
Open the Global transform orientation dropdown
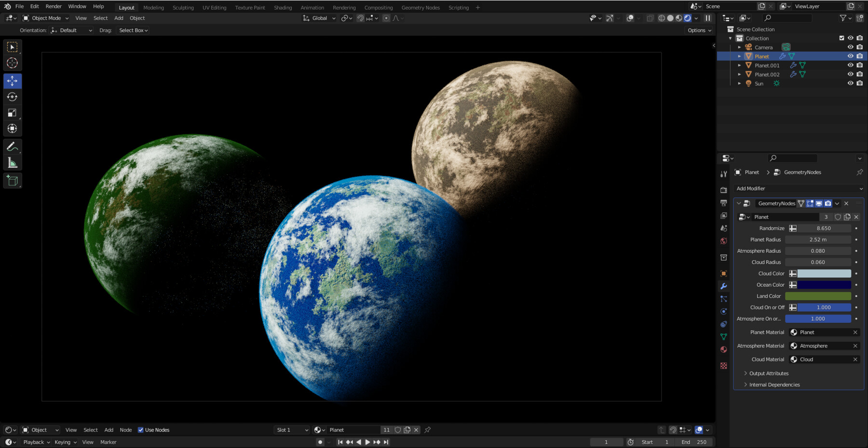tap(318, 18)
